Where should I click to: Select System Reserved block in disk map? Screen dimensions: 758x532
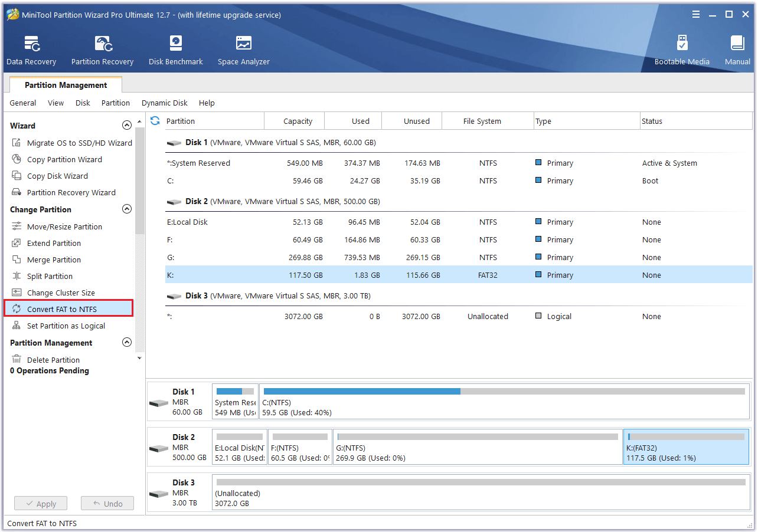[235, 402]
